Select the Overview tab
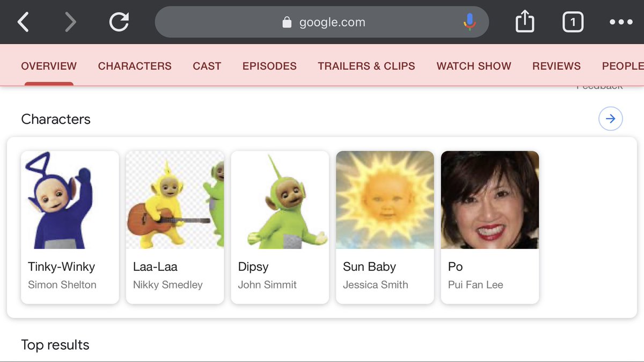This screenshot has height=362, width=644. [x=49, y=66]
